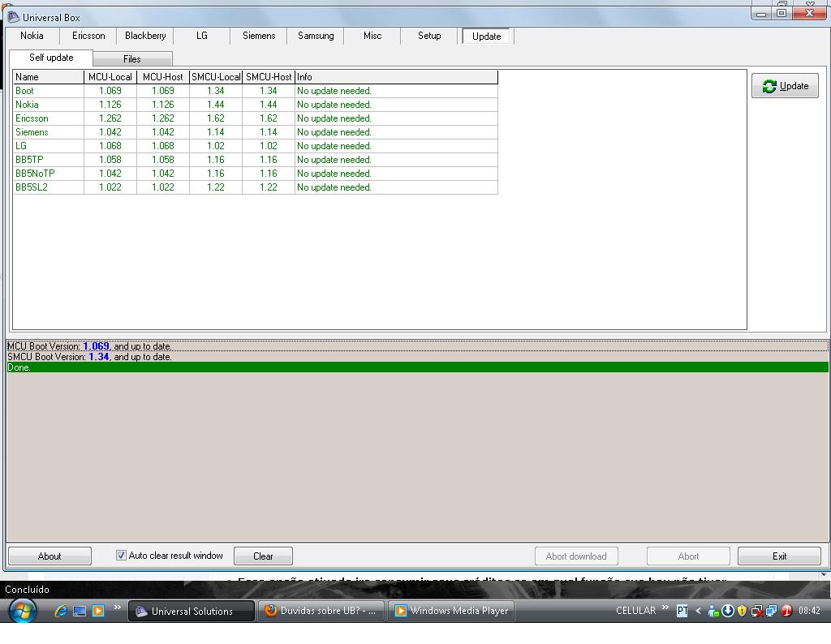This screenshot has height=644, width=831.
Task: Click MCU-Local value 1.262 for Ericsson
Action: coord(110,118)
